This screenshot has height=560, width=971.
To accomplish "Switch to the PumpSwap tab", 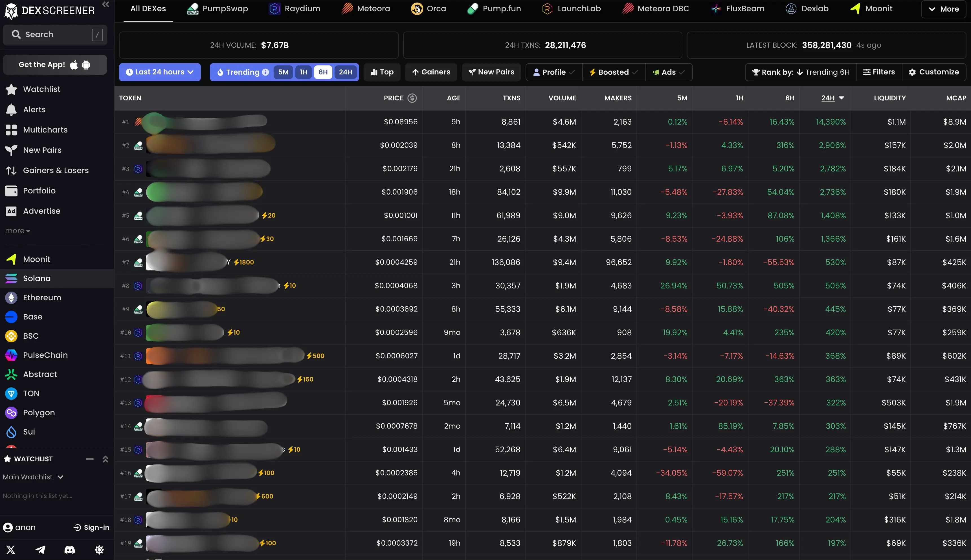I will click(217, 9).
